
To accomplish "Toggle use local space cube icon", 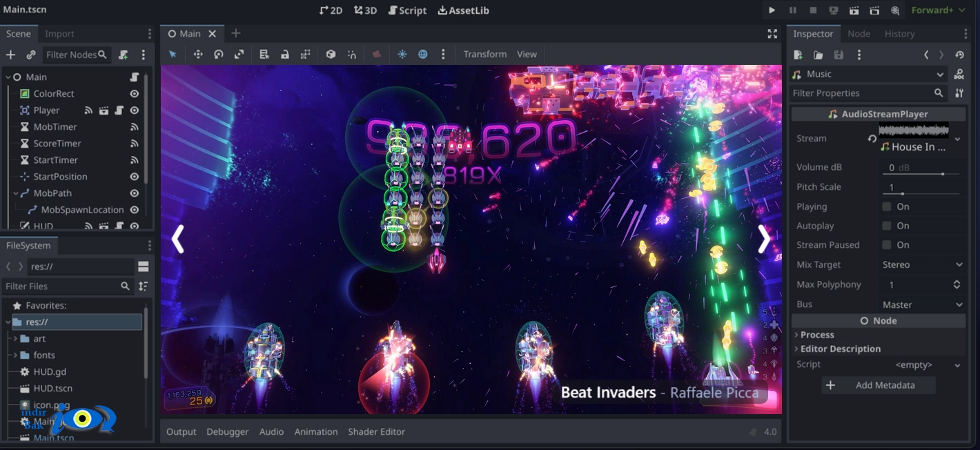I will 331,54.
